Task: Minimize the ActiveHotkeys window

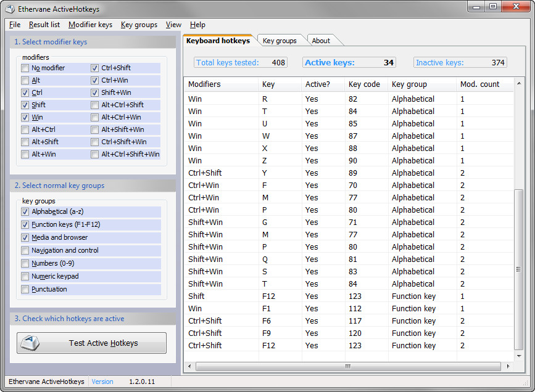Action: 476,7
